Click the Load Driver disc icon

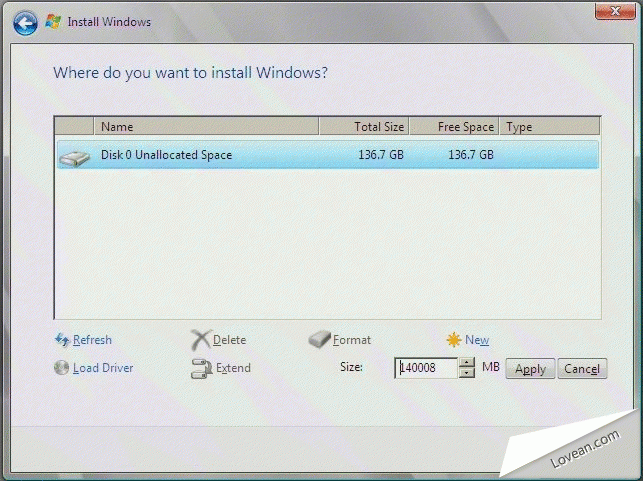coord(62,367)
